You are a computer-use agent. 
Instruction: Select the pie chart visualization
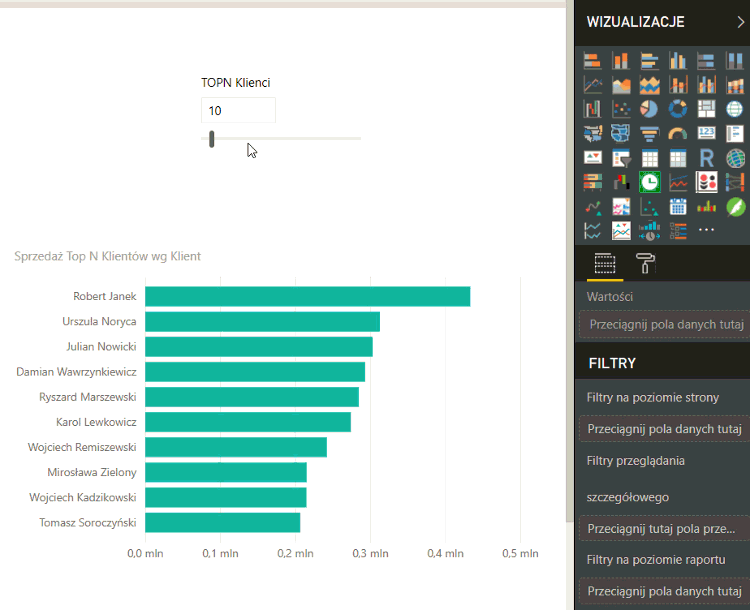pyautogui.click(x=649, y=109)
